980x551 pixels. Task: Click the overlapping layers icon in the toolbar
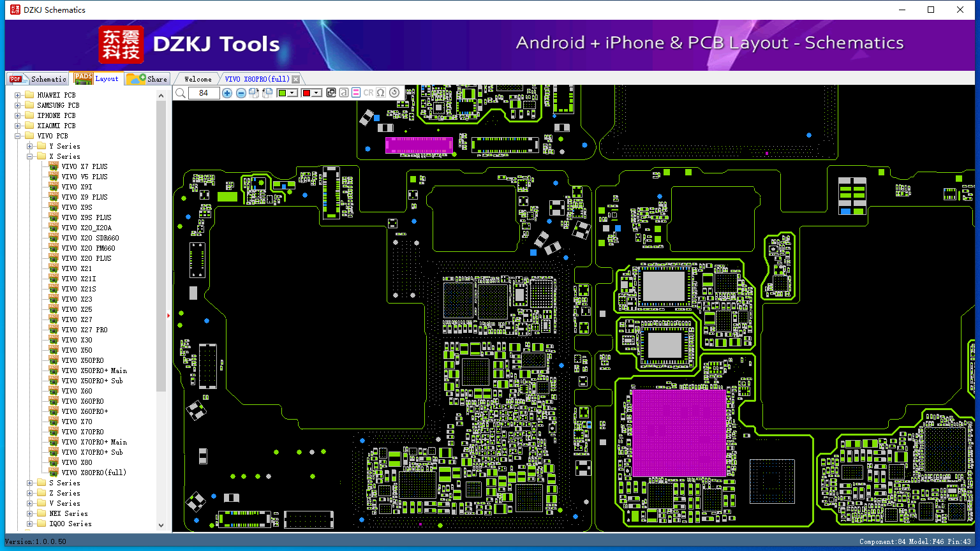coord(331,93)
